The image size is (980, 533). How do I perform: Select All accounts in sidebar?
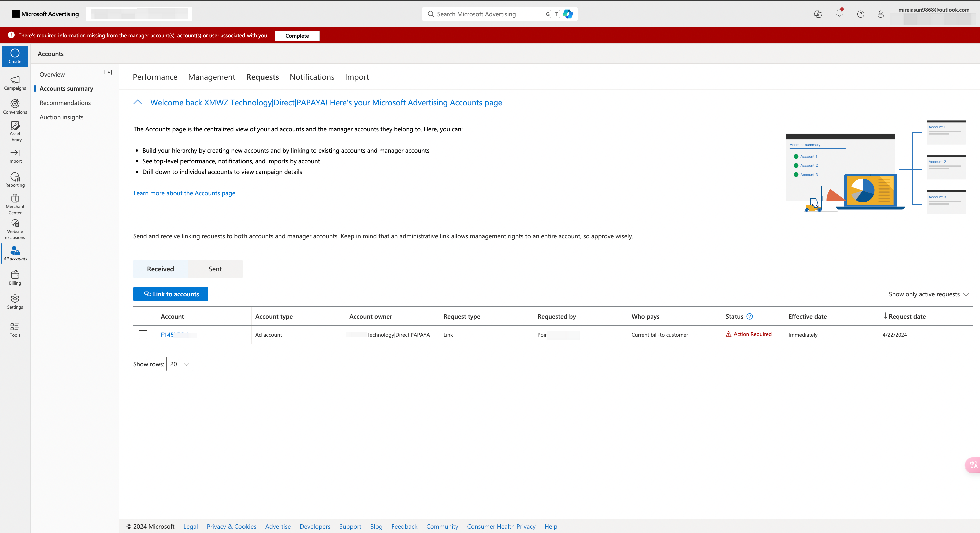pyautogui.click(x=15, y=254)
